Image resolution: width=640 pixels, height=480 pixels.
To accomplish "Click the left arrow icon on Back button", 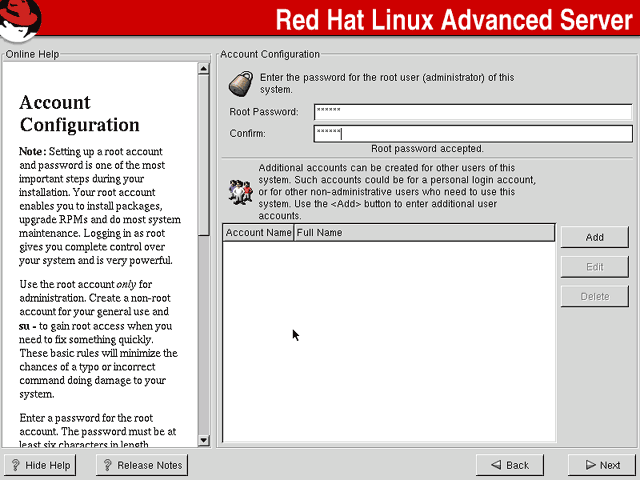I will tap(496, 464).
